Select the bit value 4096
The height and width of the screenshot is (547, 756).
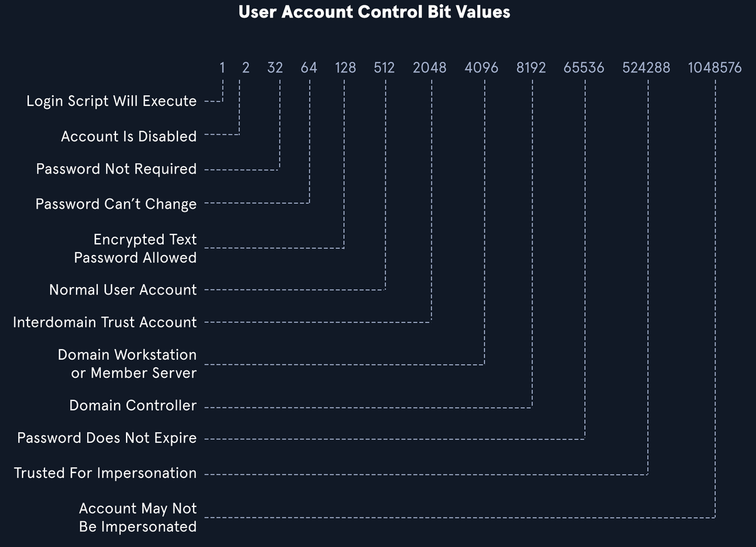click(481, 68)
